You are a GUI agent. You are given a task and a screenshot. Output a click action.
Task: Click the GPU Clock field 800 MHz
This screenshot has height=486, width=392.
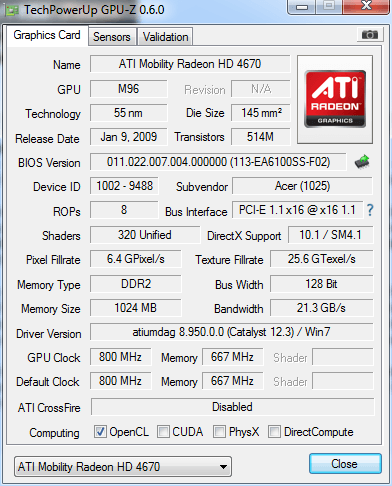tap(120, 357)
